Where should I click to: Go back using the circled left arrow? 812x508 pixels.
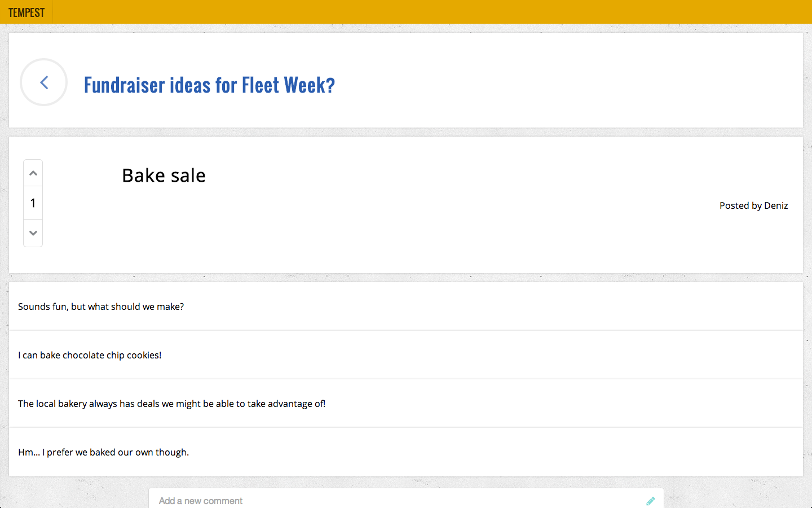pyautogui.click(x=44, y=82)
